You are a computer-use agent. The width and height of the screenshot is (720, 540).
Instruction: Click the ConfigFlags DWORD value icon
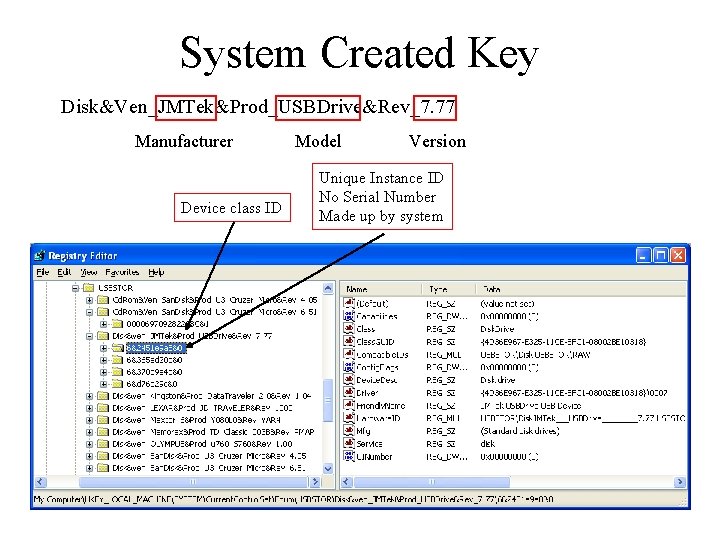(x=349, y=367)
